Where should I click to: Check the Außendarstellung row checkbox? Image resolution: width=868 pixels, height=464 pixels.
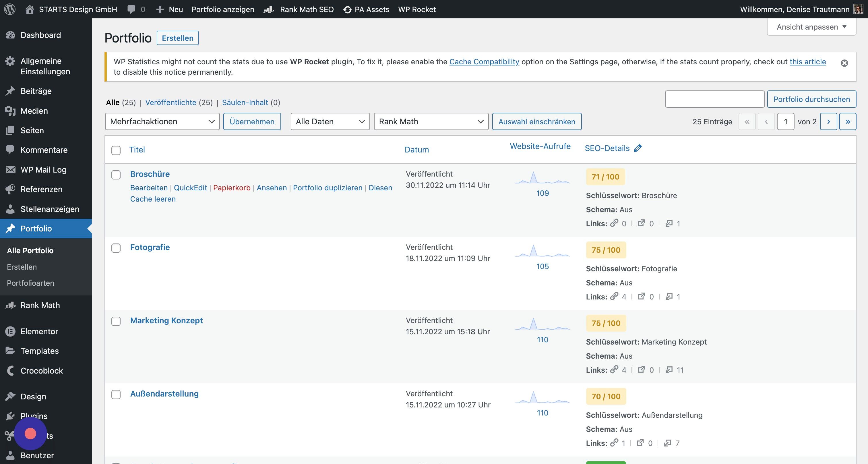click(x=116, y=394)
